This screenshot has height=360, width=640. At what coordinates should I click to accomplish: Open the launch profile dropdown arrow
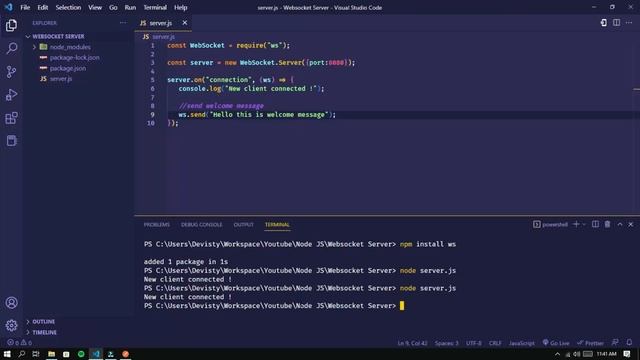tap(584, 224)
